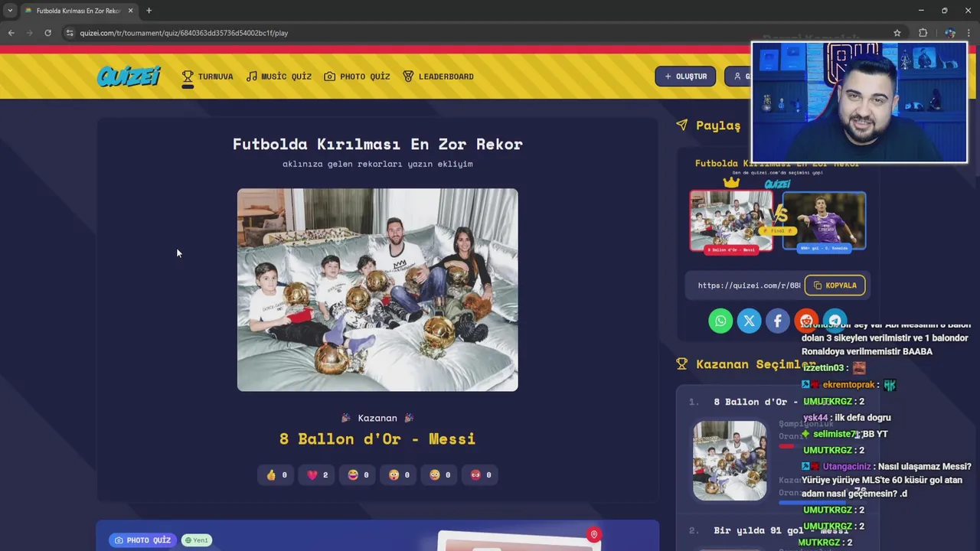Click the Oluştur button
The width and height of the screenshot is (980, 551).
point(685,77)
